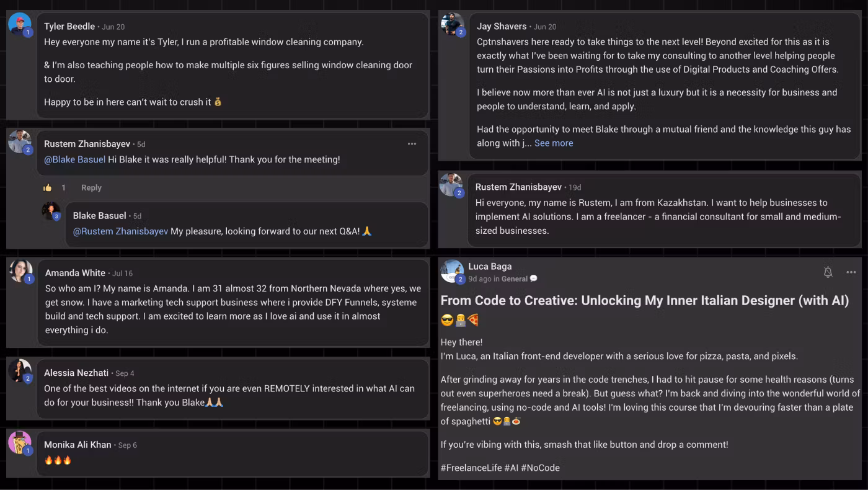868x490 pixels.
Task: View Alessia Nezhati's profile avatar
Action: (x=20, y=371)
